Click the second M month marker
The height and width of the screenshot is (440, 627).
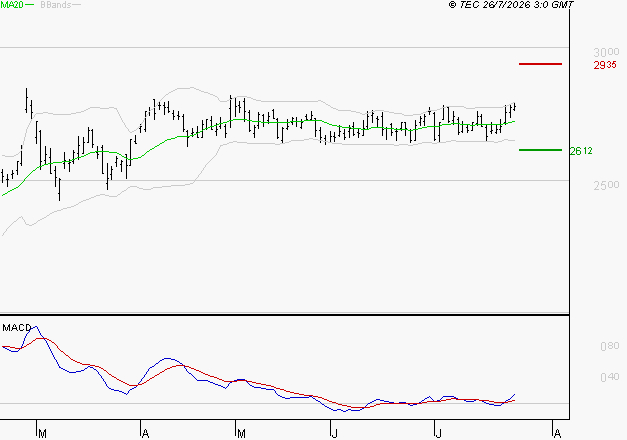pos(241,434)
